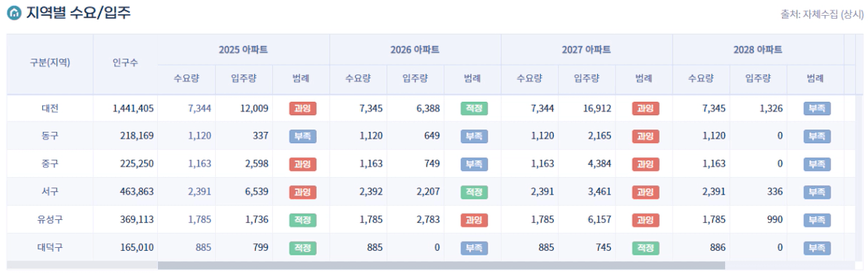Click the house icon beside 지역별 수요/입주
This screenshot has width=868, height=278.
pos(14,13)
